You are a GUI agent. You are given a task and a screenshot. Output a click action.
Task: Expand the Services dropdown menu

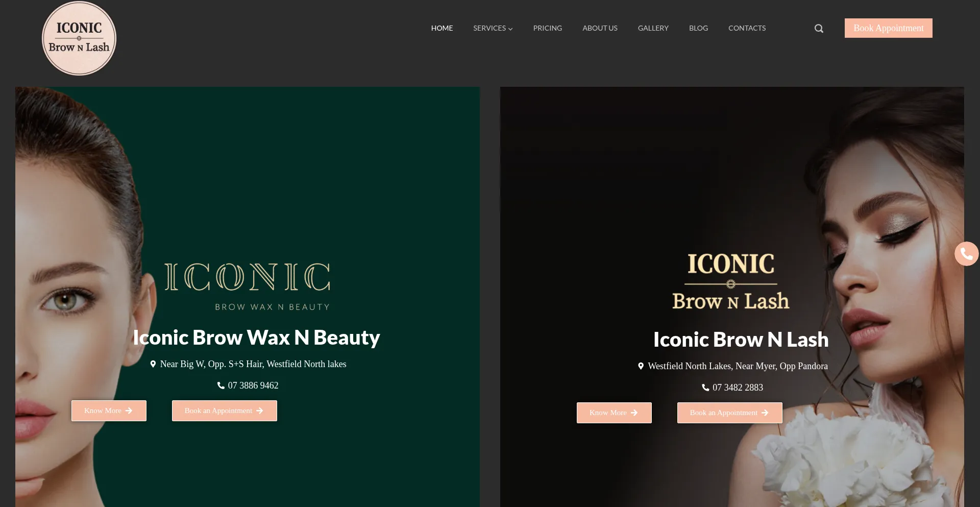point(493,28)
